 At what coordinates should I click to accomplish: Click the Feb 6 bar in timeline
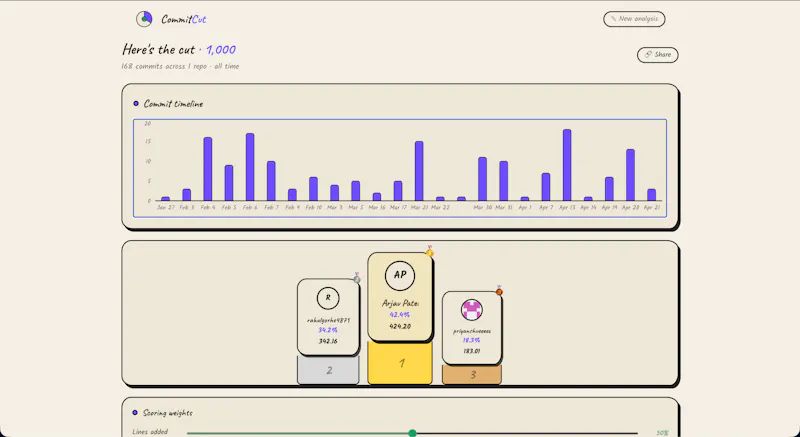250,167
